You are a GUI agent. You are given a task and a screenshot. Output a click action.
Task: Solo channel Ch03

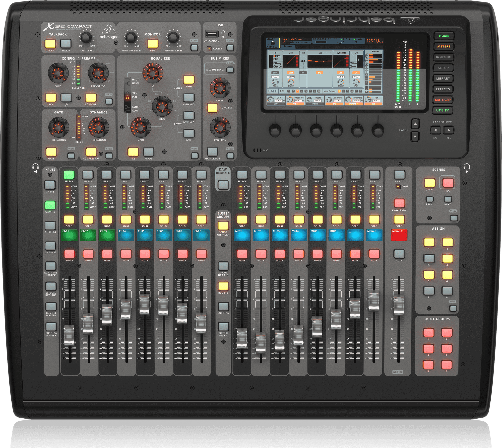tap(107, 219)
